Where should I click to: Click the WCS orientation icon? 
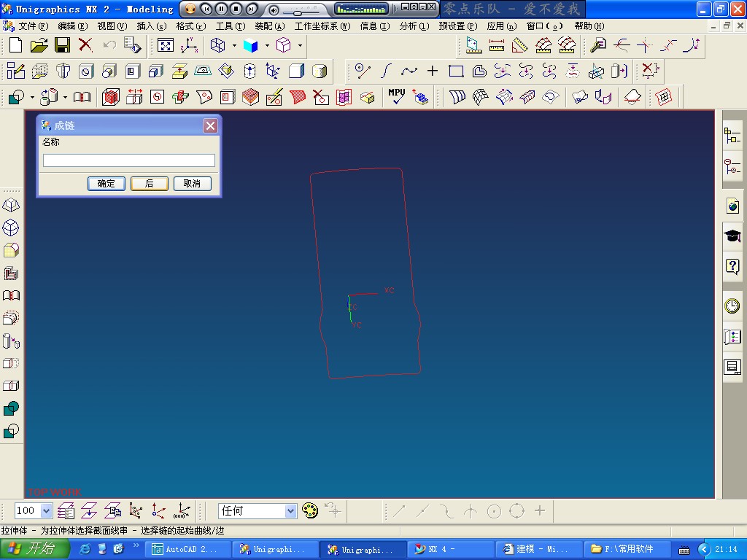point(189,46)
